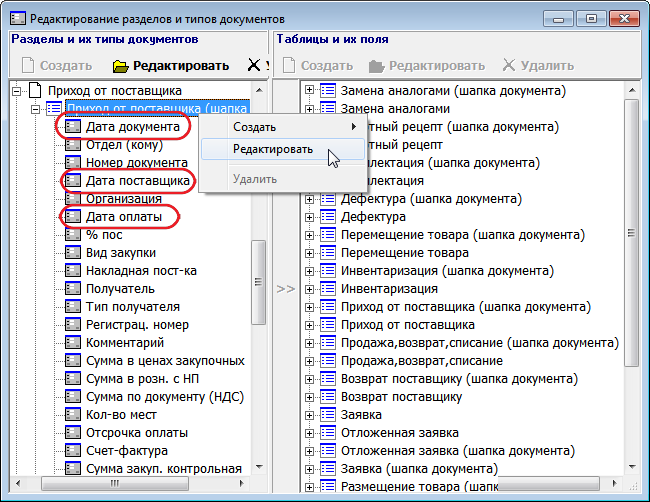Click the field icon beside Комментарий
Screen dimensions: 650x502
pyautogui.click(x=73, y=342)
